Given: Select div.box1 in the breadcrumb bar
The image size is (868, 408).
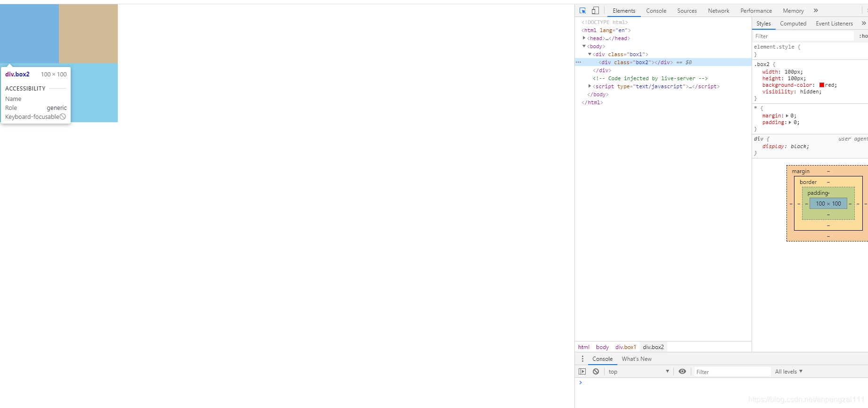Looking at the screenshot, I should point(625,347).
